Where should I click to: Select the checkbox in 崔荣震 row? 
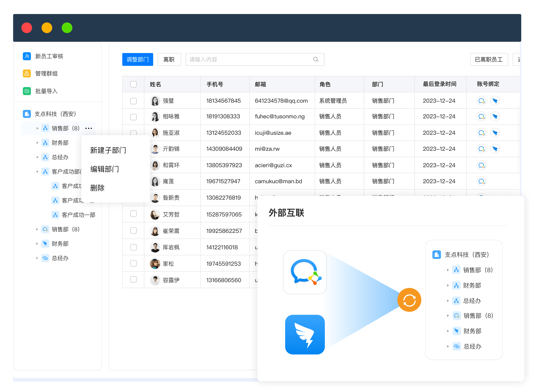133,231
